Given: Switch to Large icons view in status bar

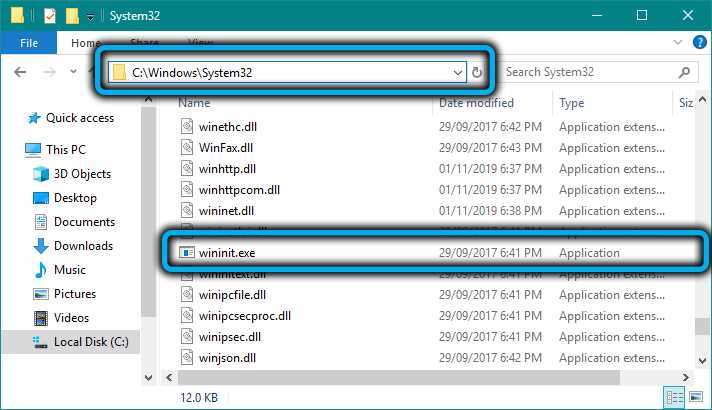Looking at the screenshot, I should [696, 398].
